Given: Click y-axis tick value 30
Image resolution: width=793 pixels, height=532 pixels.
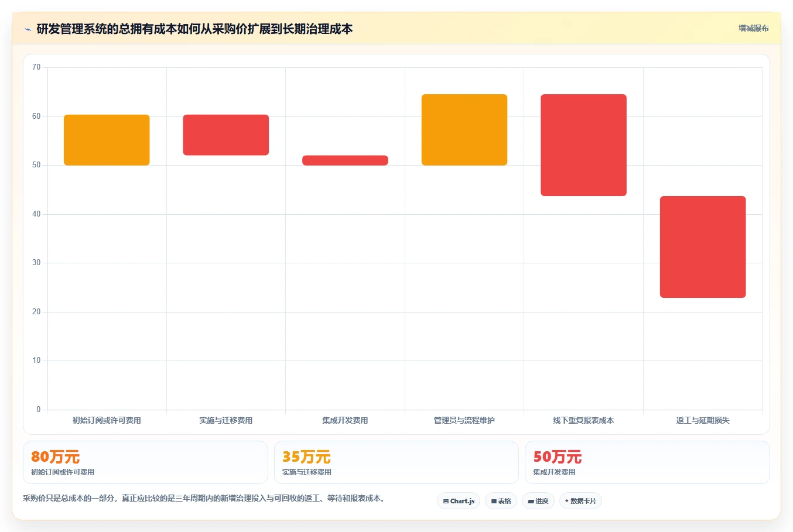Looking at the screenshot, I should click(36, 263).
